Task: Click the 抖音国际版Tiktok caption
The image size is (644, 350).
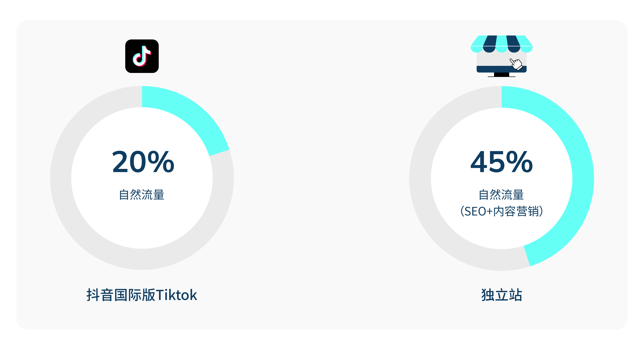Action: click(x=142, y=295)
